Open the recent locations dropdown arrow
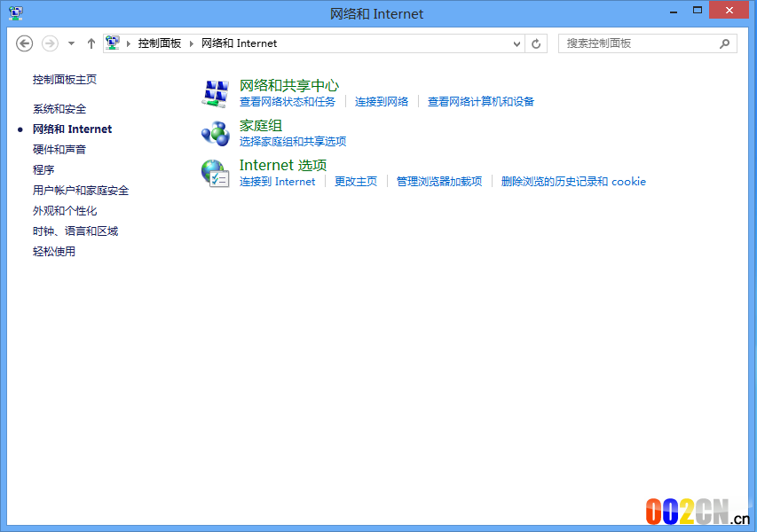The image size is (757, 532). [x=72, y=43]
